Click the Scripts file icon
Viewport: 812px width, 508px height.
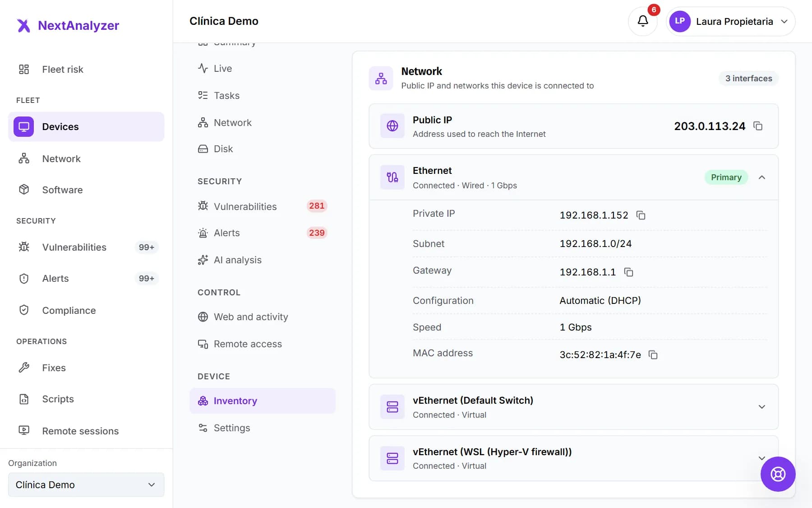(x=24, y=399)
